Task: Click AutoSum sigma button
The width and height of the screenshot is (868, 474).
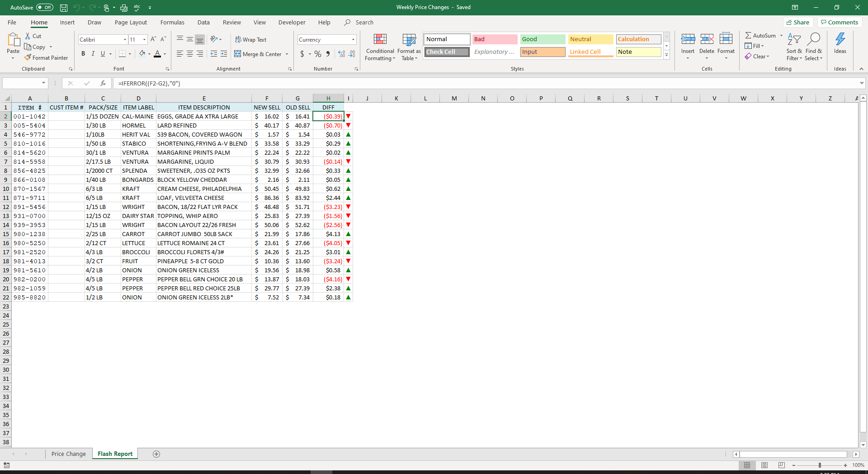Action: coord(761,35)
